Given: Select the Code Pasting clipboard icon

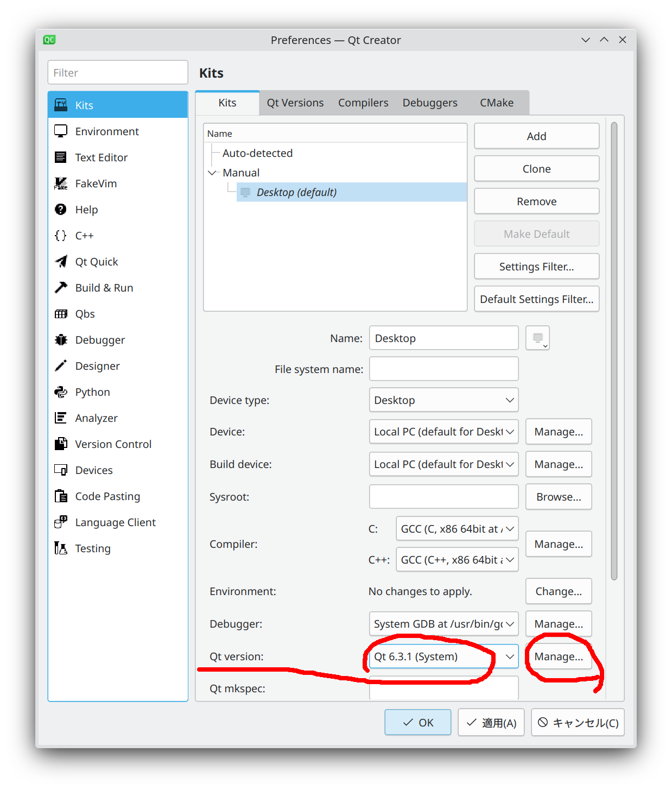Looking at the screenshot, I should [61, 496].
